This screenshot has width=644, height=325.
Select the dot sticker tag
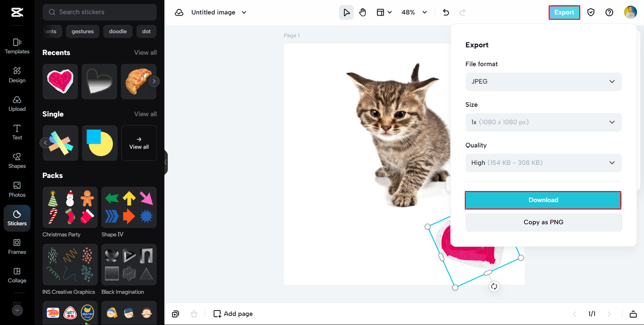146,31
